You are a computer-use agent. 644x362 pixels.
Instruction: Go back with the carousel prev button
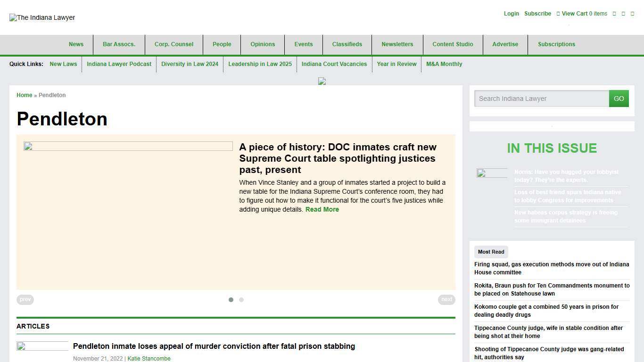[25, 299]
